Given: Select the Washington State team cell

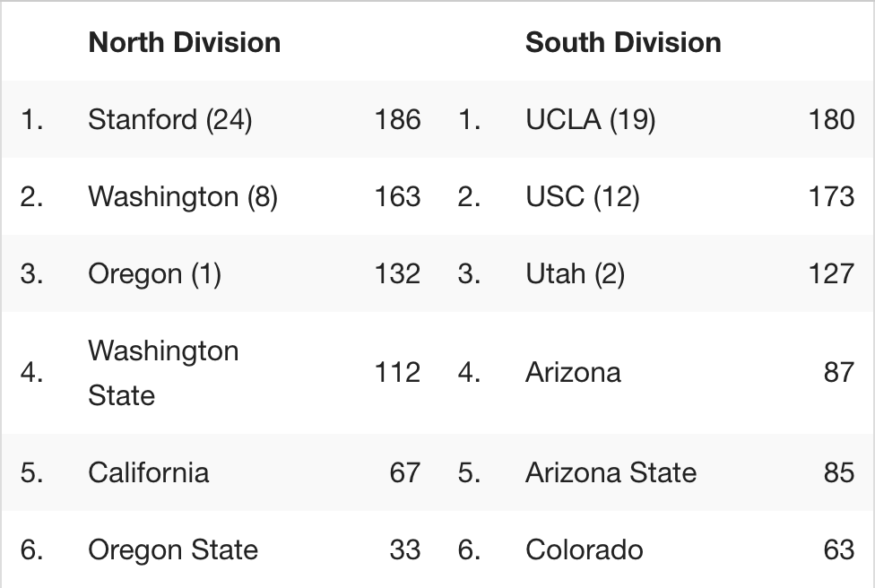Looking at the screenshot, I should point(163,373).
